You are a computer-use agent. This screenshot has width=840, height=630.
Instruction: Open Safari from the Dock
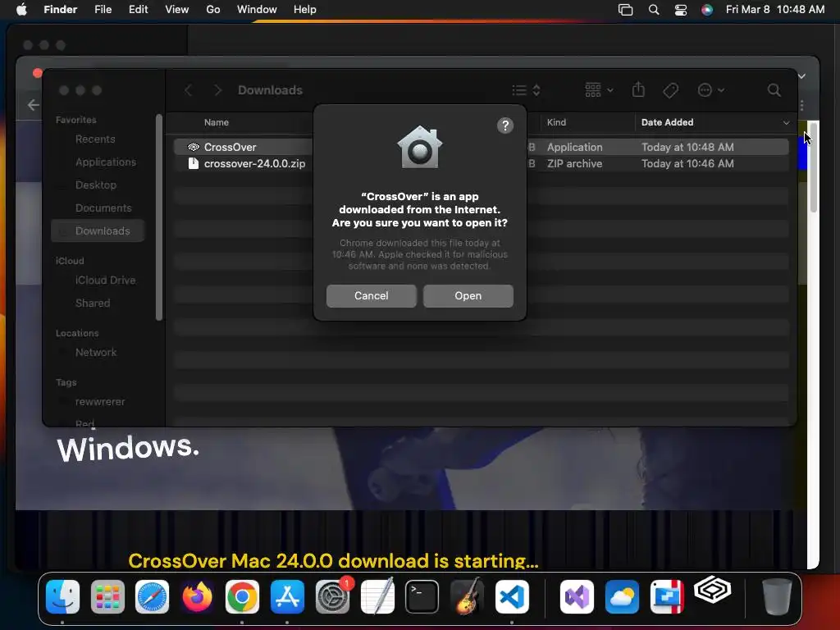152,596
